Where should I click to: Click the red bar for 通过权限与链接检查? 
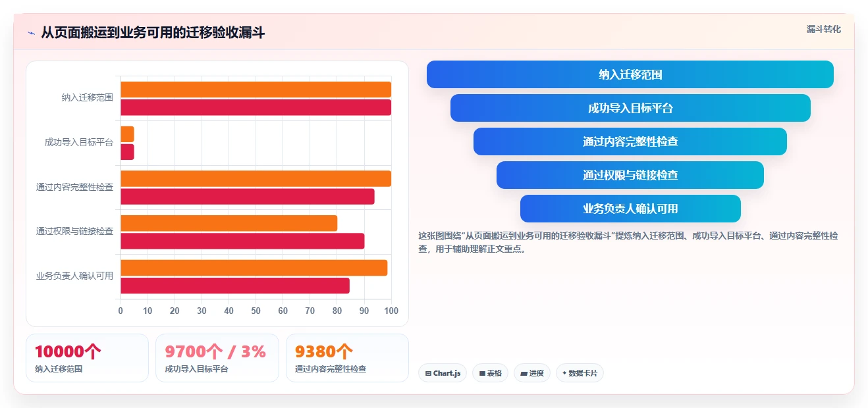click(x=242, y=241)
